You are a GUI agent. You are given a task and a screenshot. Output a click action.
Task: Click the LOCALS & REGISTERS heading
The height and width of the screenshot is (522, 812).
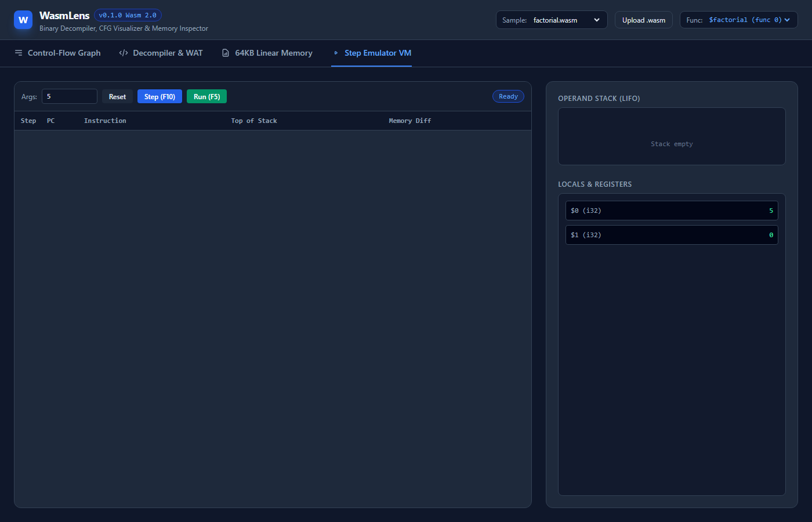[594, 184]
